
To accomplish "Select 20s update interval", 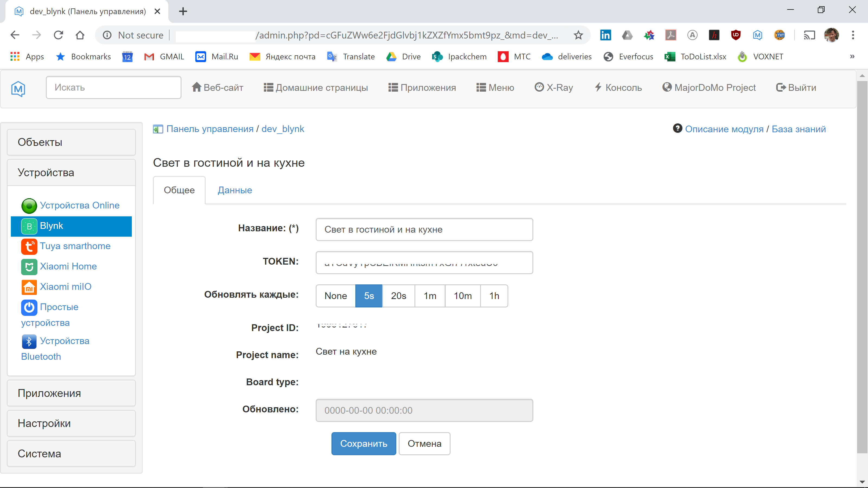I will tap(398, 296).
